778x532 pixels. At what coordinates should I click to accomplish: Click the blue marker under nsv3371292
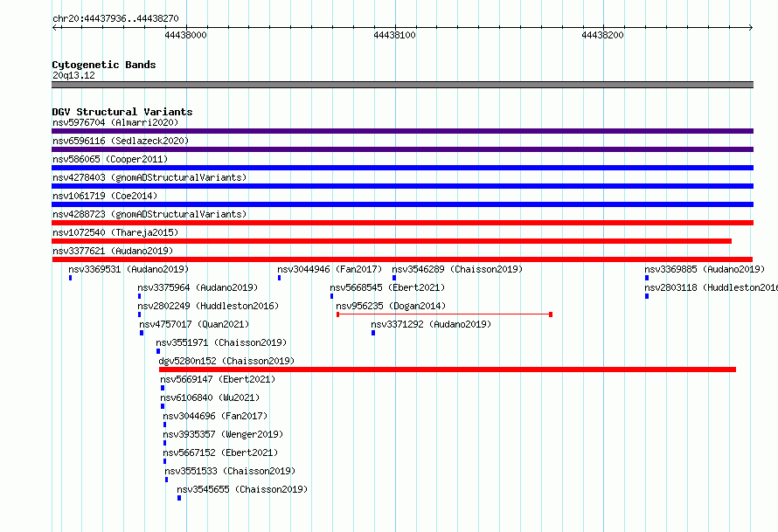(x=373, y=333)
